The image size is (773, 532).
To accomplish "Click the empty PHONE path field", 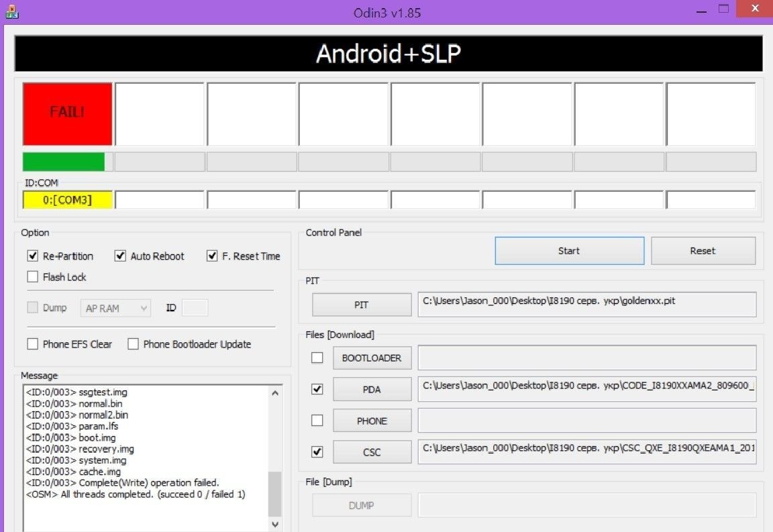I will tap(587, 421).
